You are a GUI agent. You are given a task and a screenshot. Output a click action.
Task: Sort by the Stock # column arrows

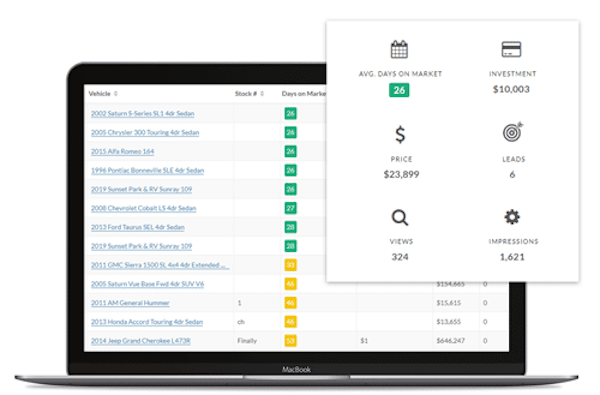pyautogui.click(x=262, y=93)
